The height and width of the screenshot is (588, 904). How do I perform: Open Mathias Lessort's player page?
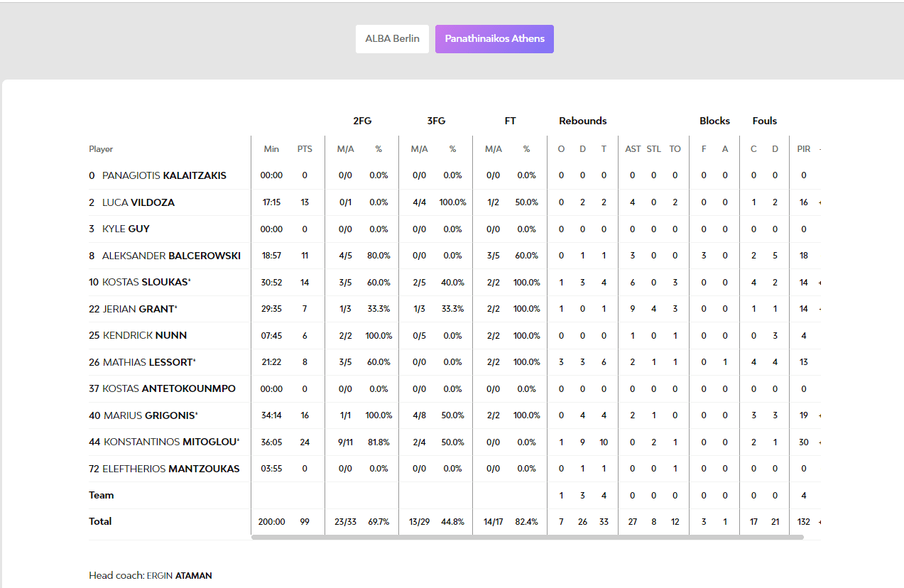pyautogui.click(x=148, y=362)
